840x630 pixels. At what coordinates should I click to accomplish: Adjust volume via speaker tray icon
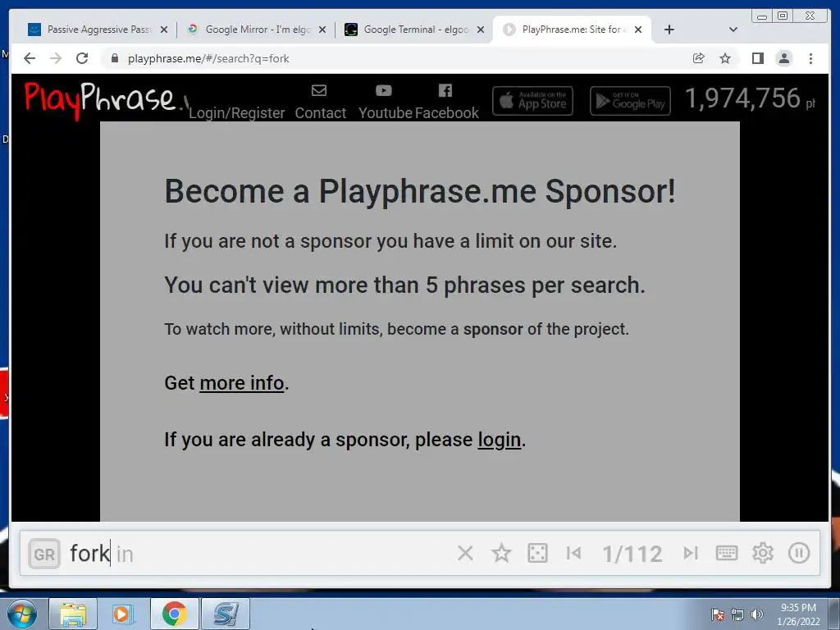click(756, 614)
